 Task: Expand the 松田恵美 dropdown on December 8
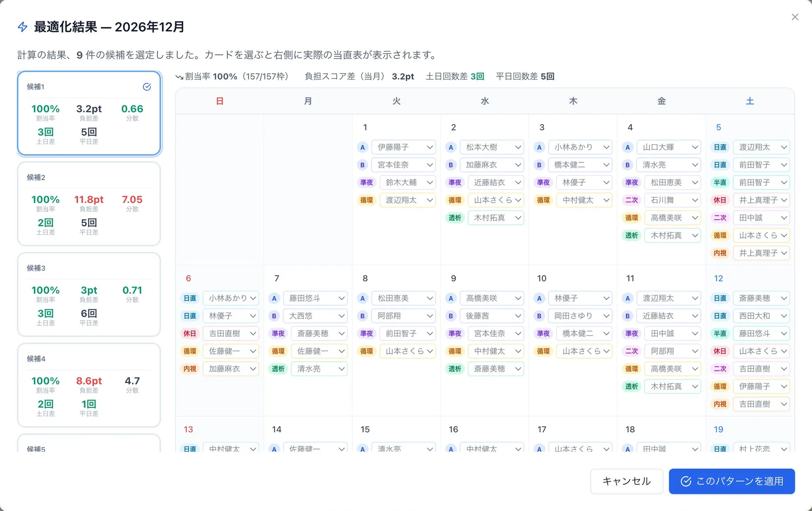(403, 298)
